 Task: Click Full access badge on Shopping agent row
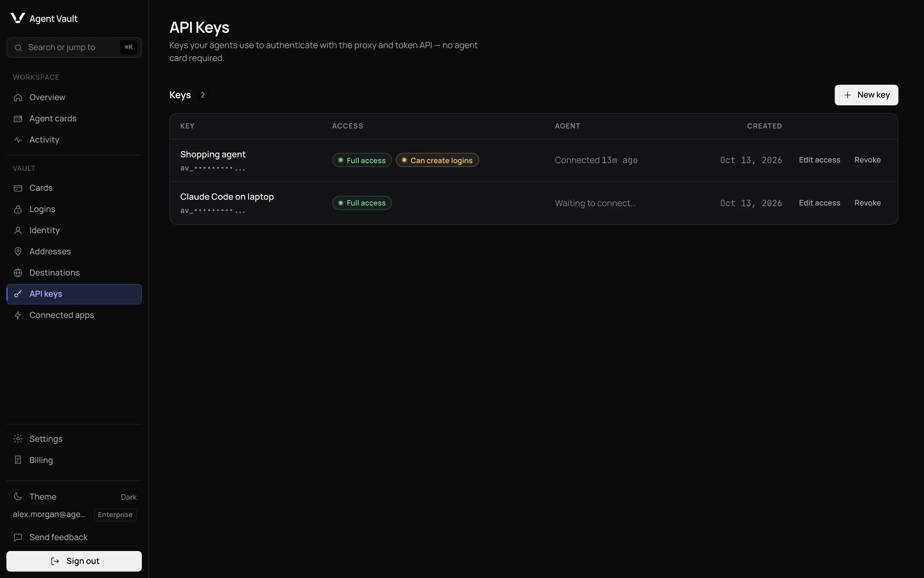[x=362, y=160]
